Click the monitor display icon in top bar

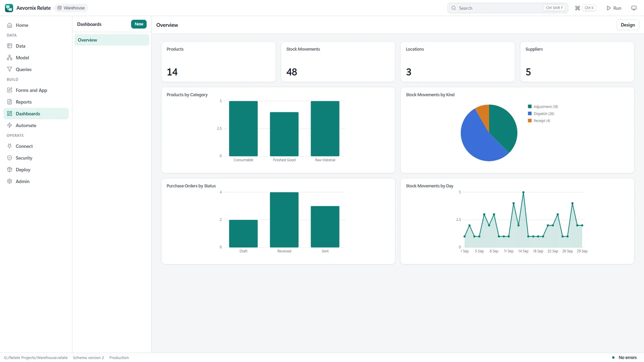tap(634, 8)
